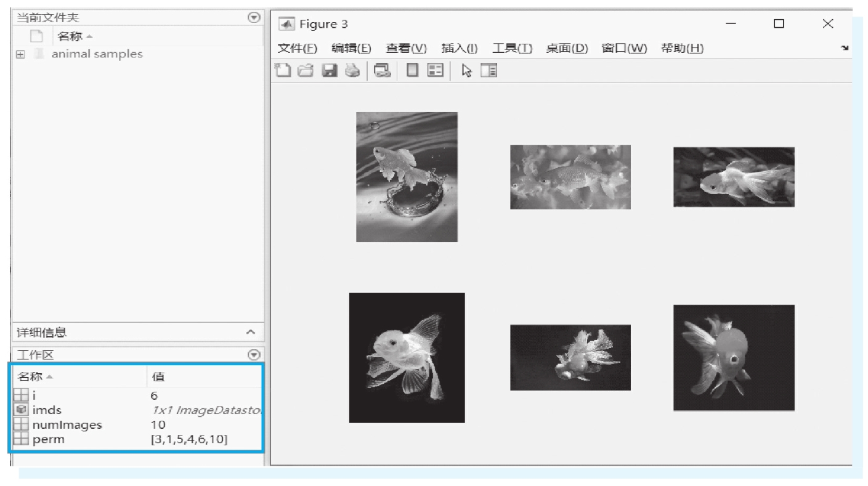Print the figure with the printer icon

pyautogui.click(x=352, y=71)
